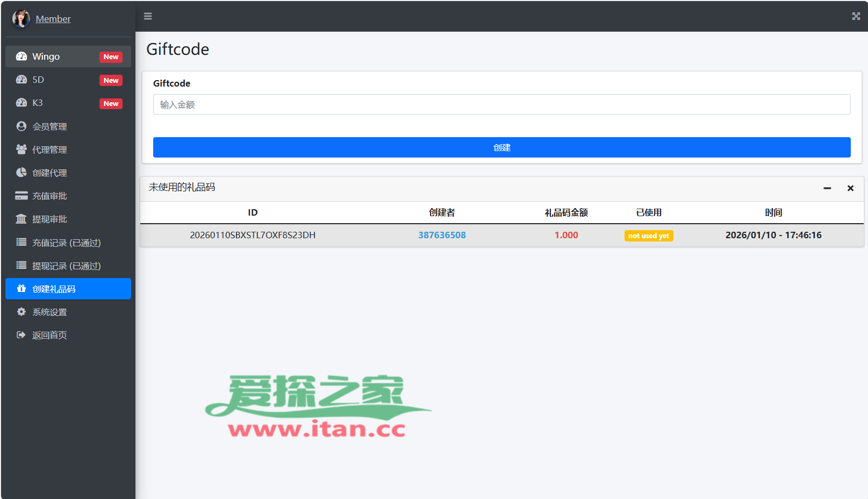This screenshot has width=868, height=499.
Task: Click the exit icon for 返回首页
Action: coord(21,335)
